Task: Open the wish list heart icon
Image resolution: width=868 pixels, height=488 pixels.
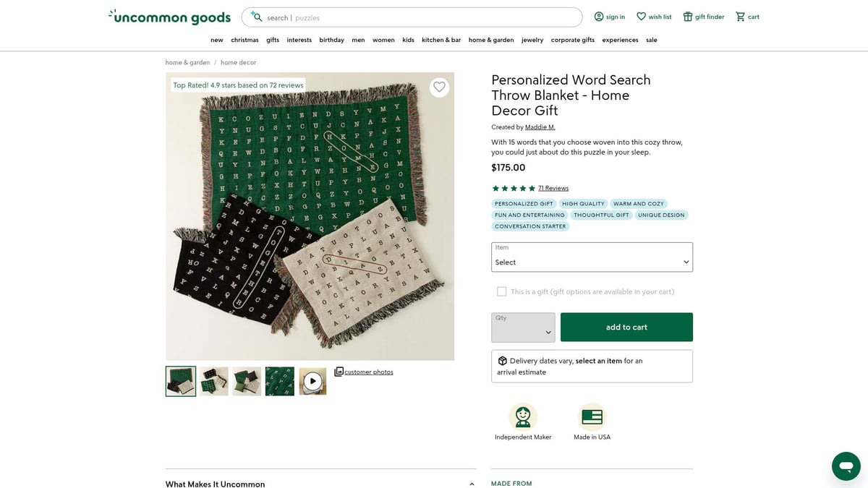Action: (x=641, y=17)
